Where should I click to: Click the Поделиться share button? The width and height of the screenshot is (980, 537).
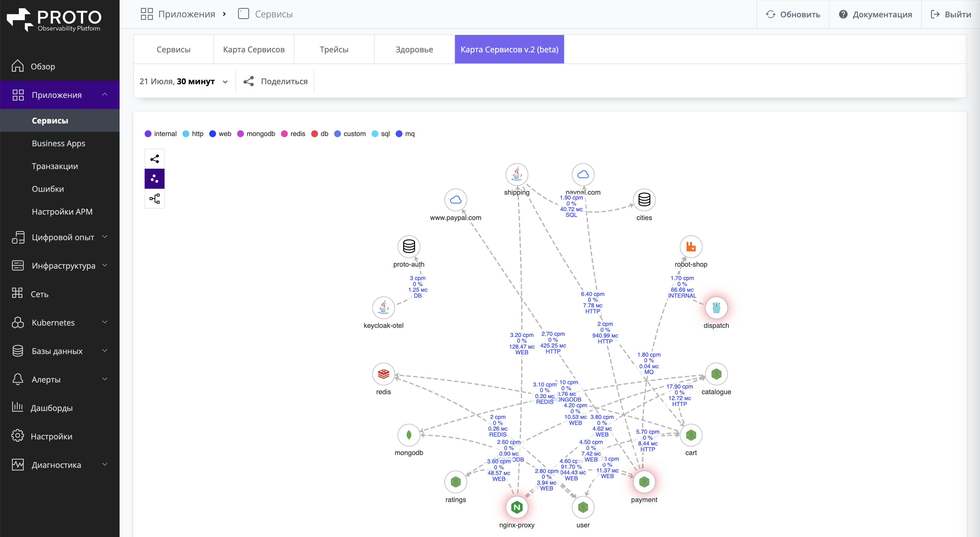[x=275, y=81]
